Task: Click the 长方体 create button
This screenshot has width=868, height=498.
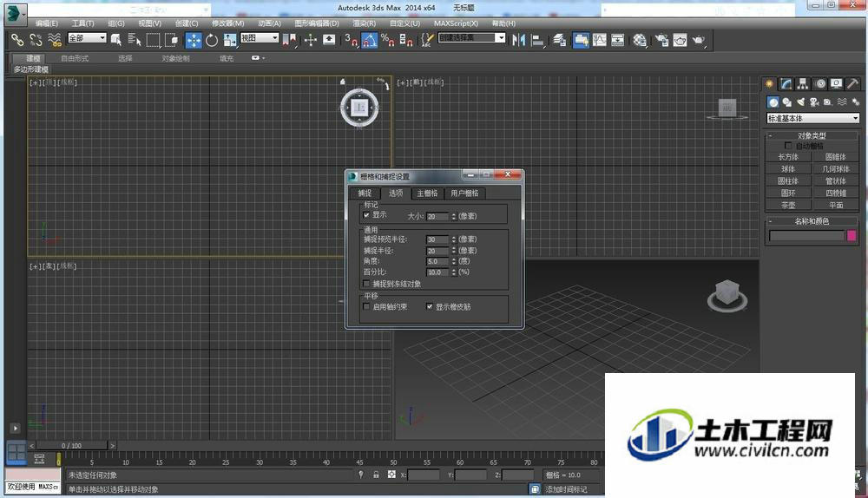Action: (788, 157)
